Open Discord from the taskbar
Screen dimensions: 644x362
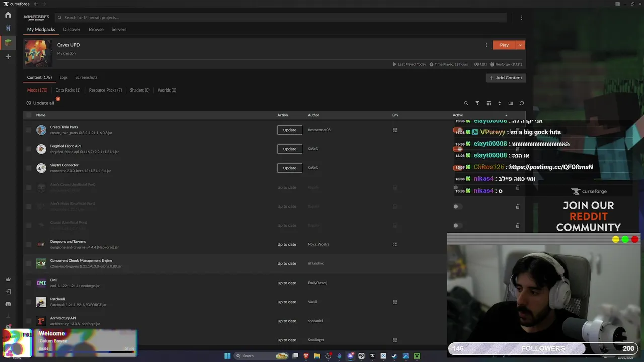point(350,356)
